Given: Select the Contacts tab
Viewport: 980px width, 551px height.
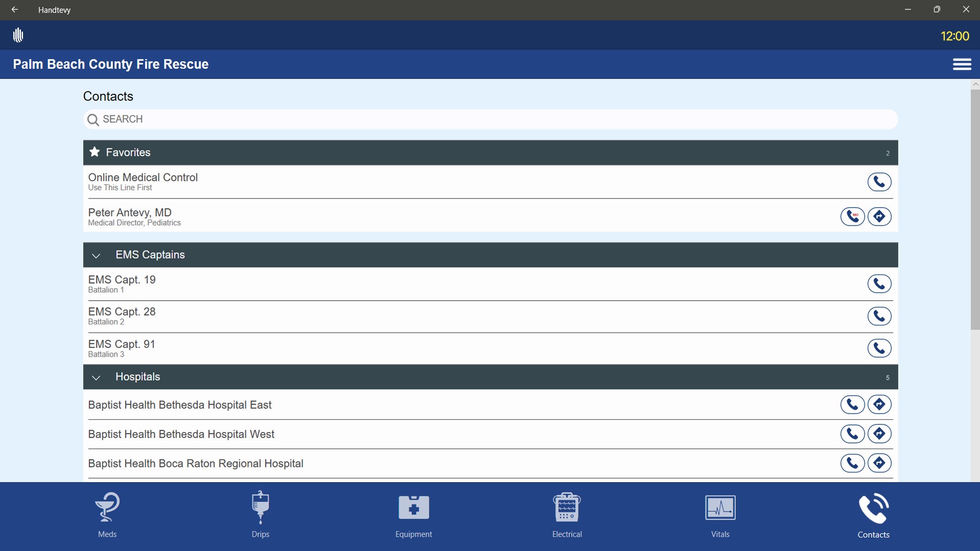Looking at the screenshot, I should click(873, 515).
